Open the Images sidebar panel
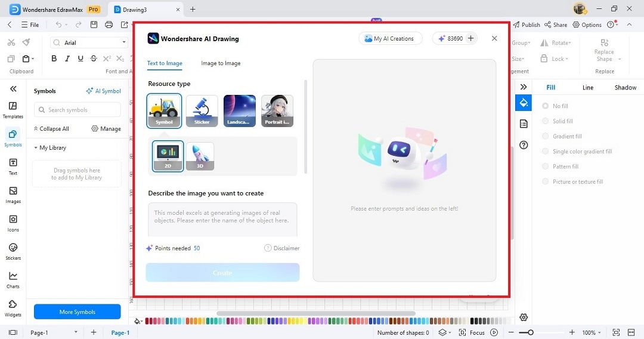 (x=13, y=195)
